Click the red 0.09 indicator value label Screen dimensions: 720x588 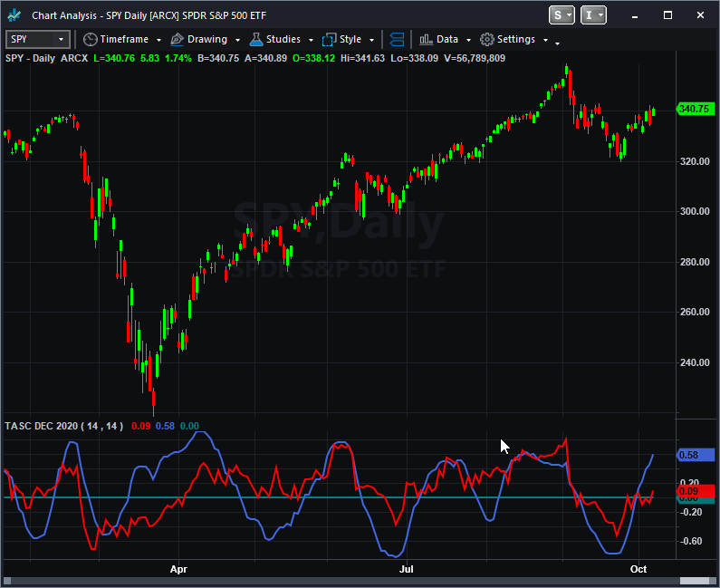click(x=696, y=491)
